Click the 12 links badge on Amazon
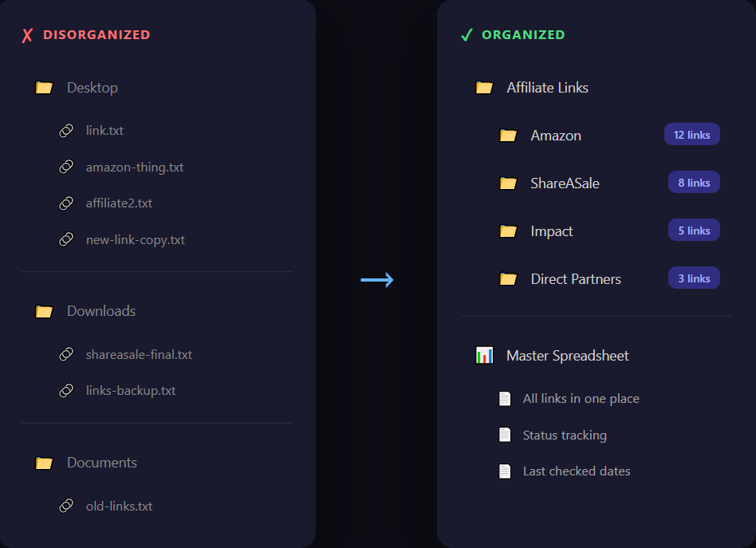Image resolution: width=756 pixels, height=548 pixels. 691,134
